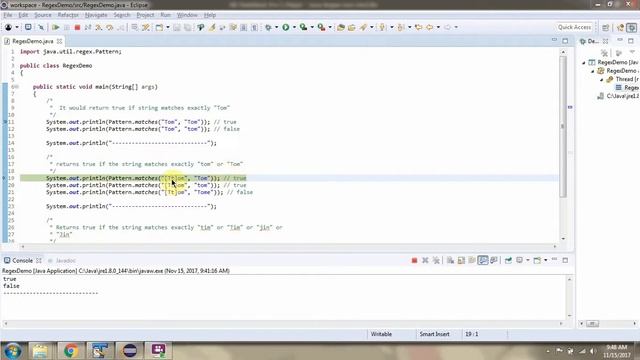Image resolution: width=640 pixels, height=360 pixels.
Task: Click the Windows Start button
Action: [13, 351]
